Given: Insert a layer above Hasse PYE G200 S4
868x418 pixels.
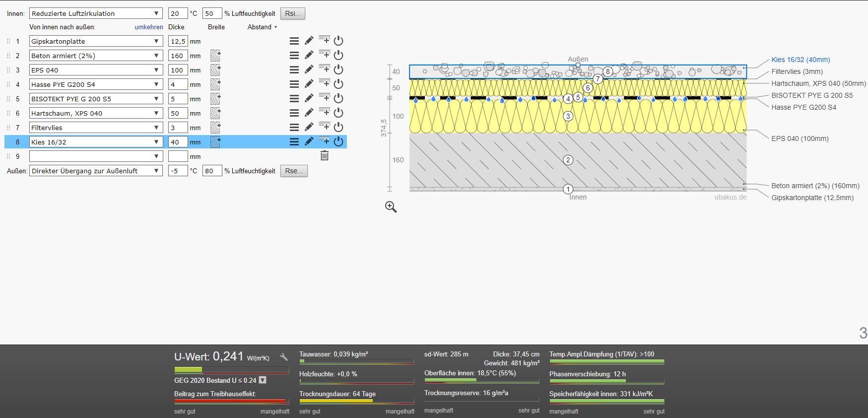Looking at the screenshot, I should (x=324, y=83).
